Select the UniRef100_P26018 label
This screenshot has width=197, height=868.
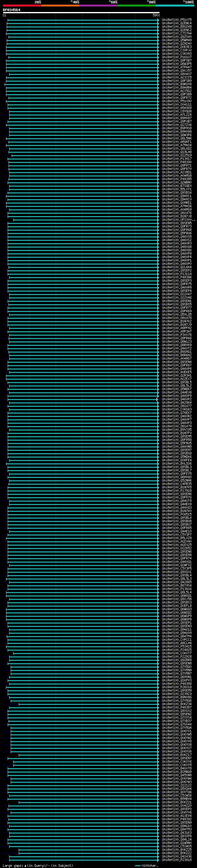tap(176, 687)
